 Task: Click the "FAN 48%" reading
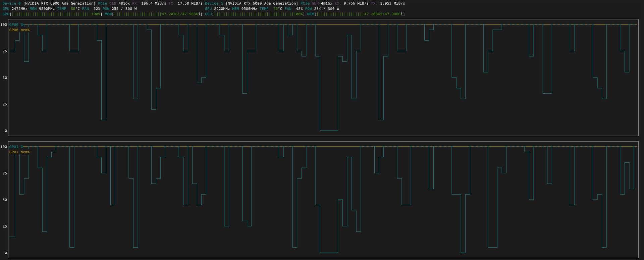(293, 9)
